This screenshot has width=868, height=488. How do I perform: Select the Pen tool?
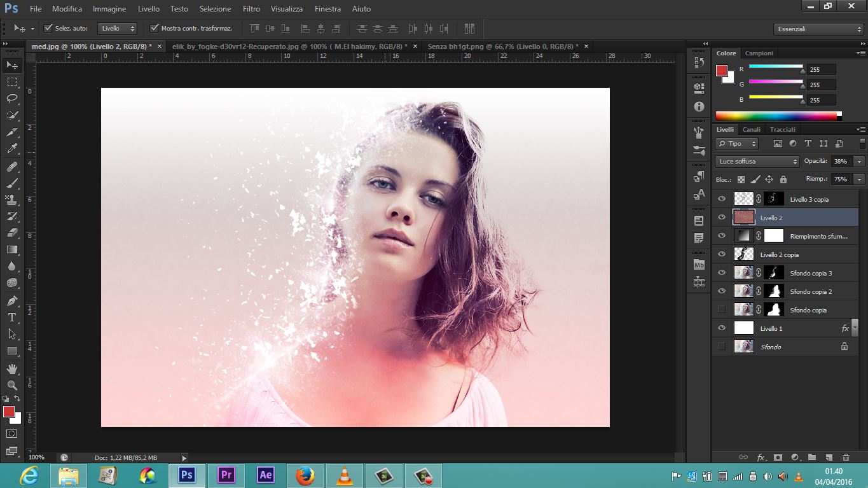12,300
